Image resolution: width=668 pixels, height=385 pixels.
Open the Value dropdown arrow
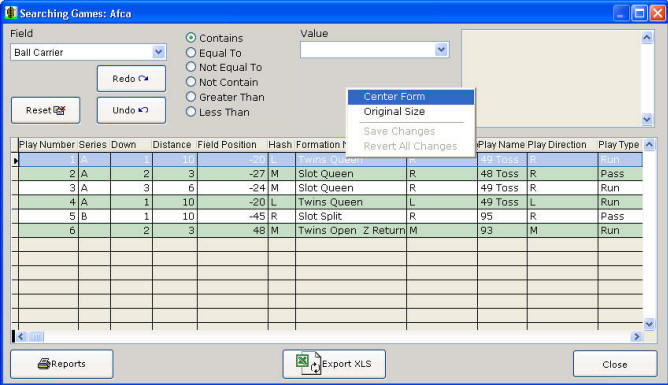(x=441, y=49)
